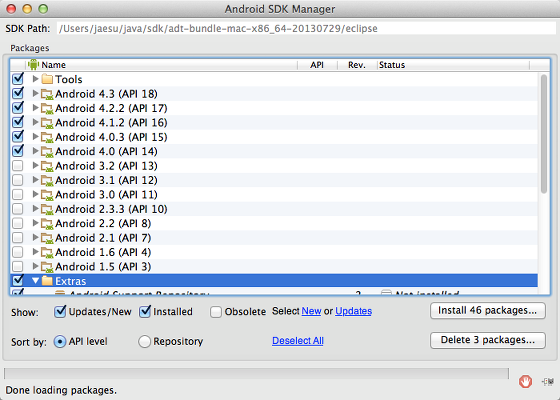Click the Android 1.6 (API 4) platform icon
Viewport: 560px width, 400px height.
click(47, 252)
